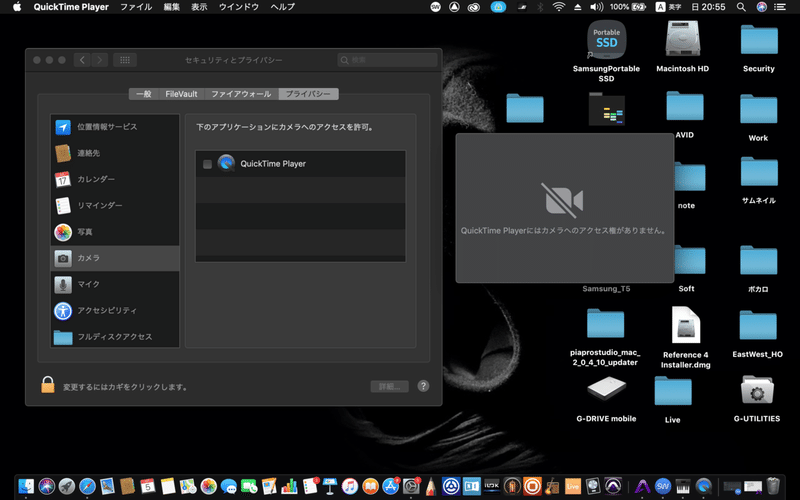Click the lock icon to make changes
The width and height of the screenshot is (800, 500).
point(47,385)
